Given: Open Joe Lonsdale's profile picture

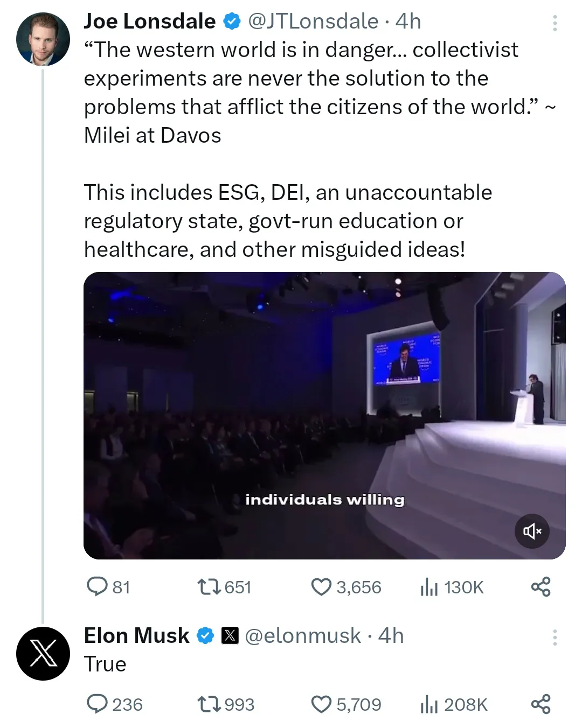Looking at the screenshot, I should pyautogui.click(x=43, y=39).
